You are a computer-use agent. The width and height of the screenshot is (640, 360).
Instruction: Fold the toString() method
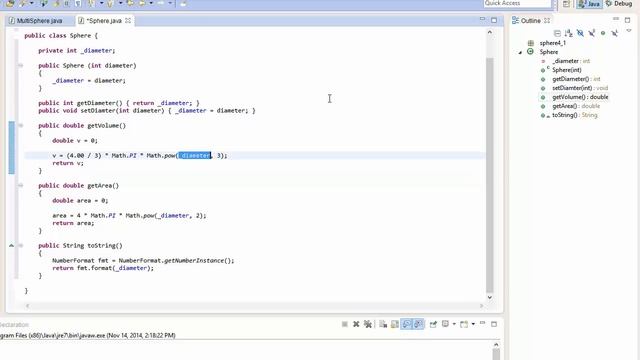[x=20, y=245]
